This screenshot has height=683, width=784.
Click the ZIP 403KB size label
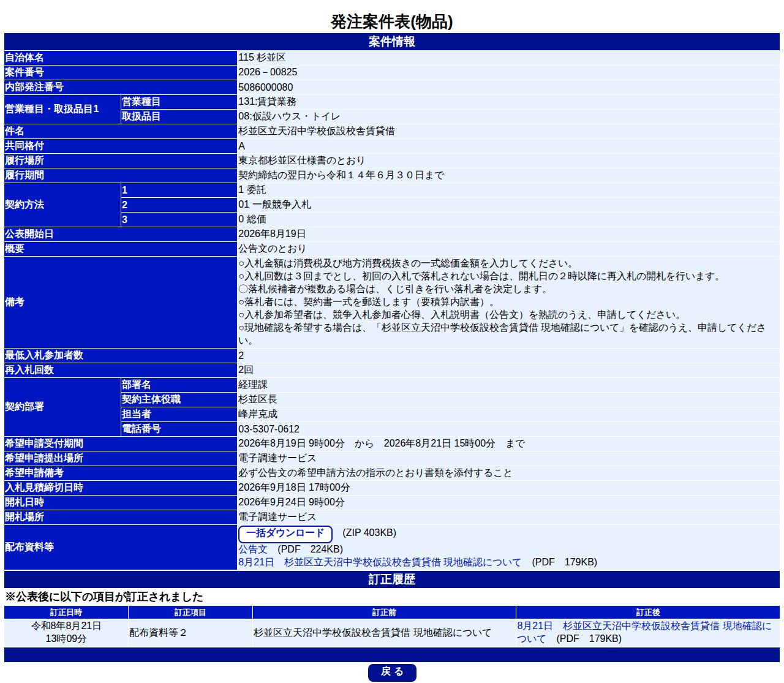(x=369, y=533)
